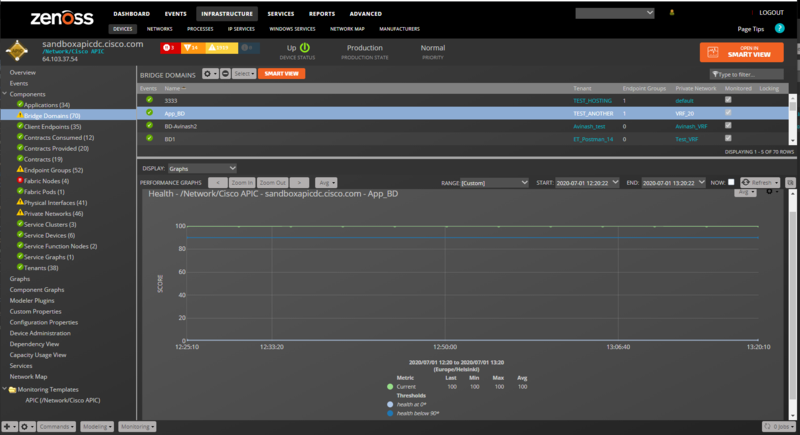
Task: Open the header search dropdown
Action: (615, 13)
